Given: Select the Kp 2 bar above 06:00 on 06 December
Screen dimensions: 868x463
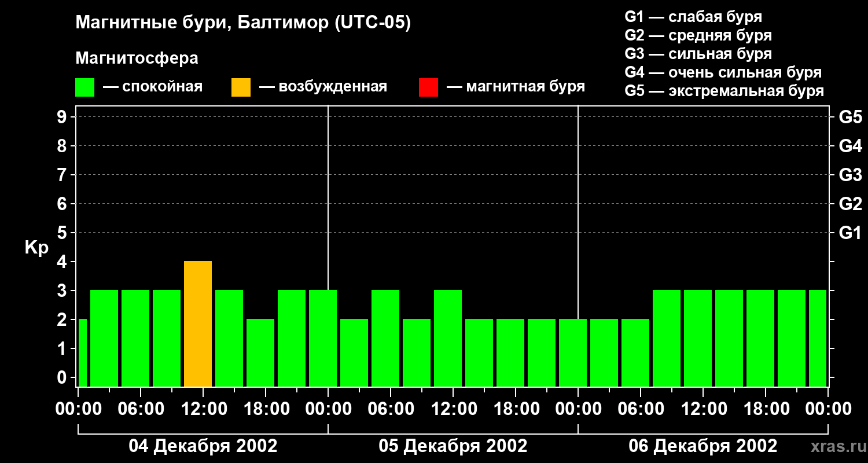Looking at the screenshot, I should point(635,353).
